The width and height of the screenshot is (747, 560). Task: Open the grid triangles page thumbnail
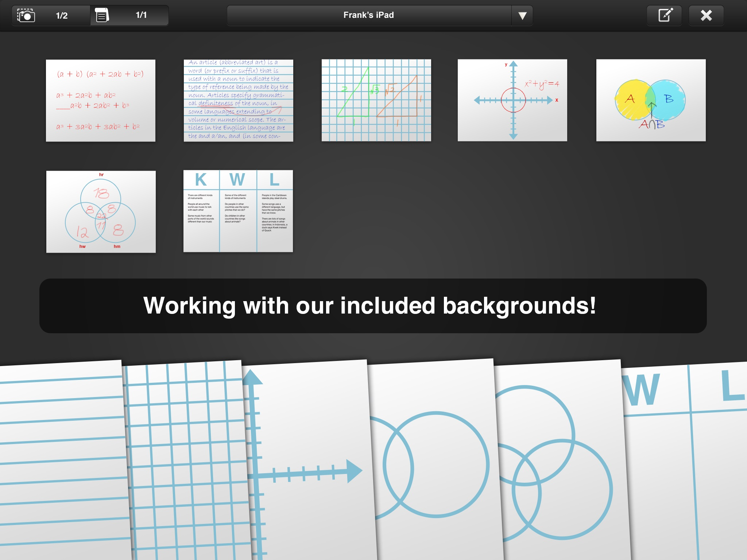376,101
